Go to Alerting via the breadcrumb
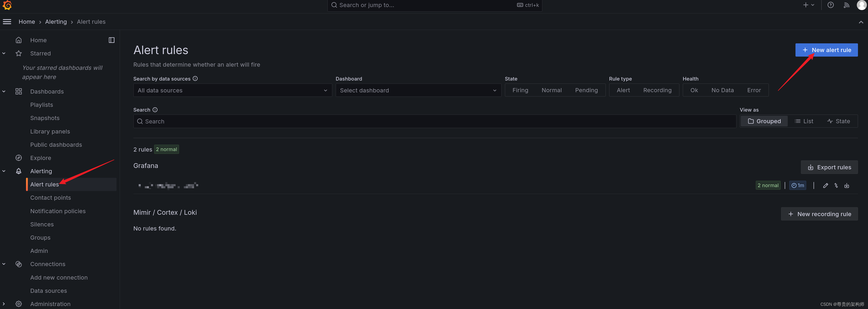 click(56, 21)
